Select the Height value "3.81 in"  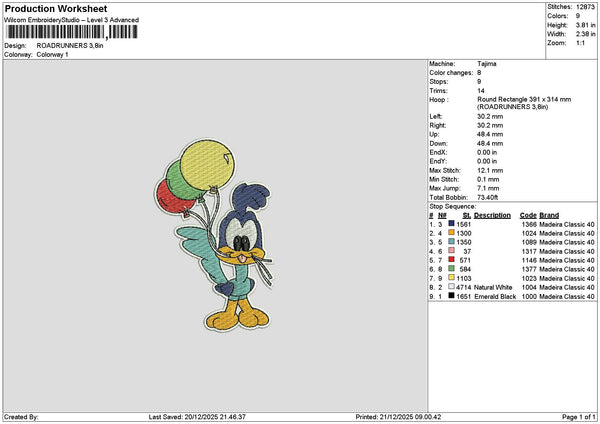[585, 25]
